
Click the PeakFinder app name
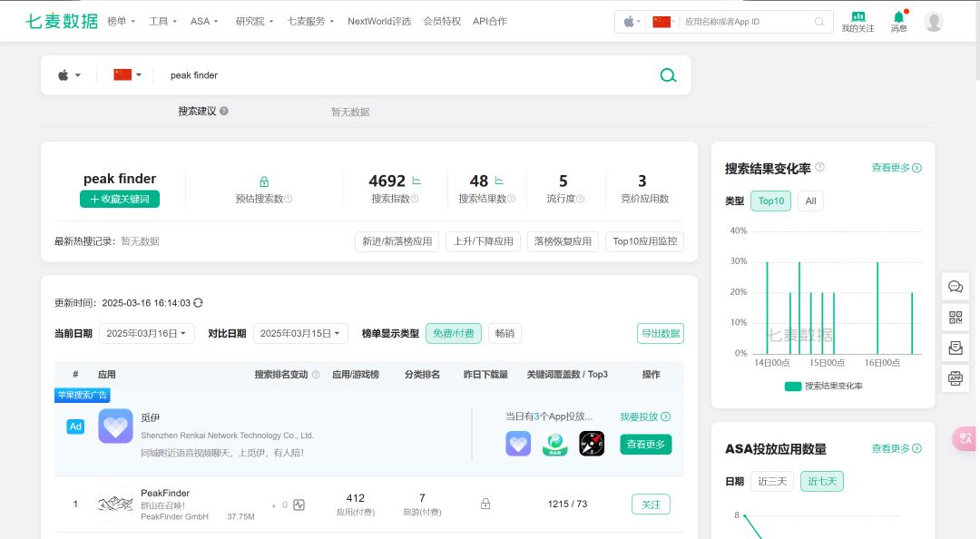tap(165, 493)
